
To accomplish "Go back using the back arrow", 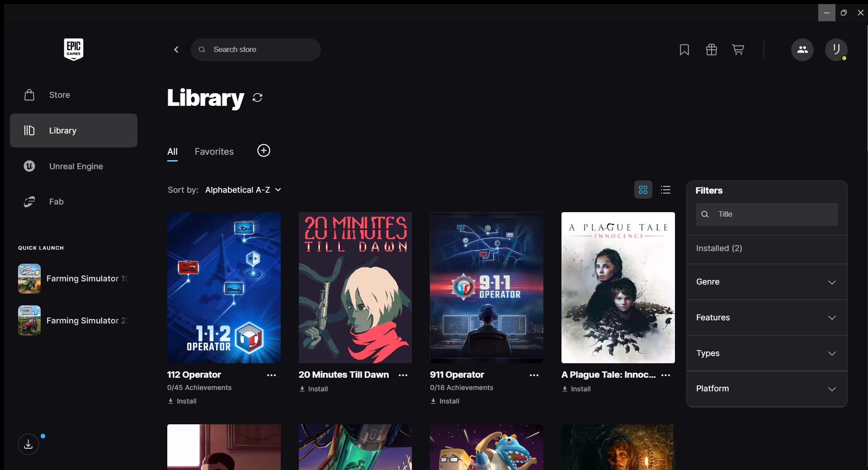I will 176,49.
